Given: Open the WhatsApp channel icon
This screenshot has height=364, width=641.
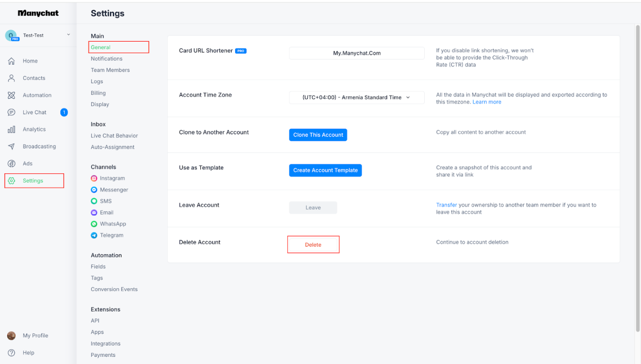Looking at the screenshot, I should click(94, 224).
